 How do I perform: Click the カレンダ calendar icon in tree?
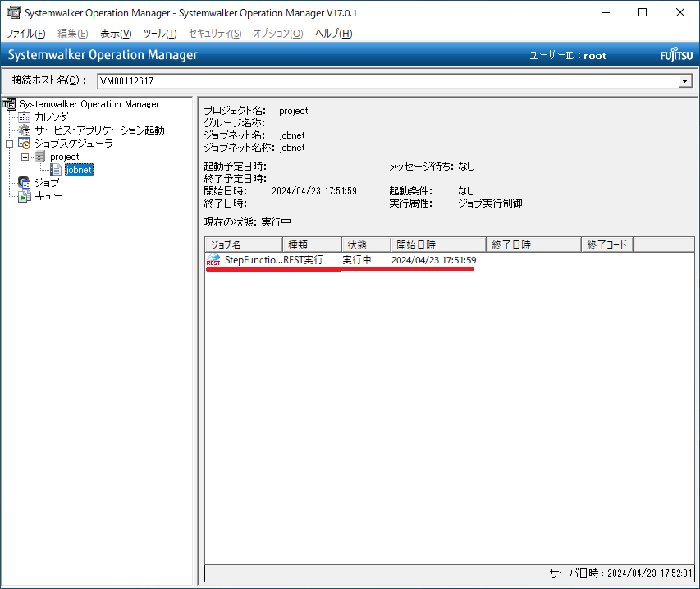click(x=25, y=117)
